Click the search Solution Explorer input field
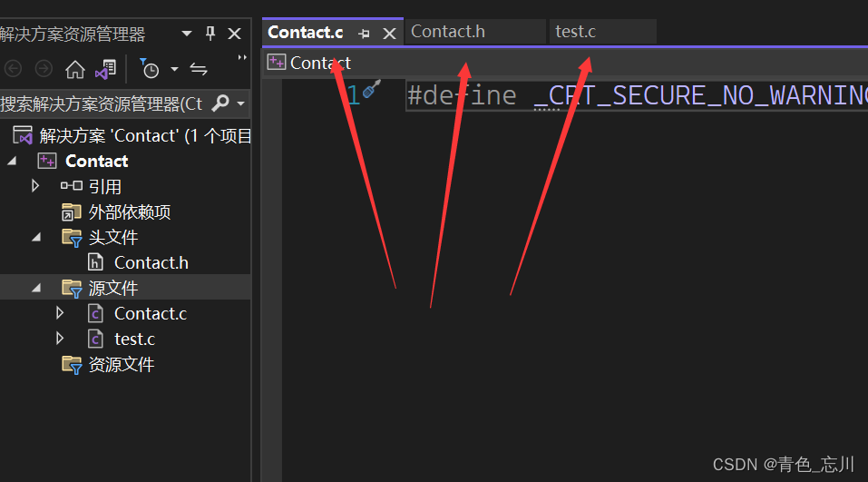Image resolution: width=868 pixels, height=482 pixels. click(102, 103)
